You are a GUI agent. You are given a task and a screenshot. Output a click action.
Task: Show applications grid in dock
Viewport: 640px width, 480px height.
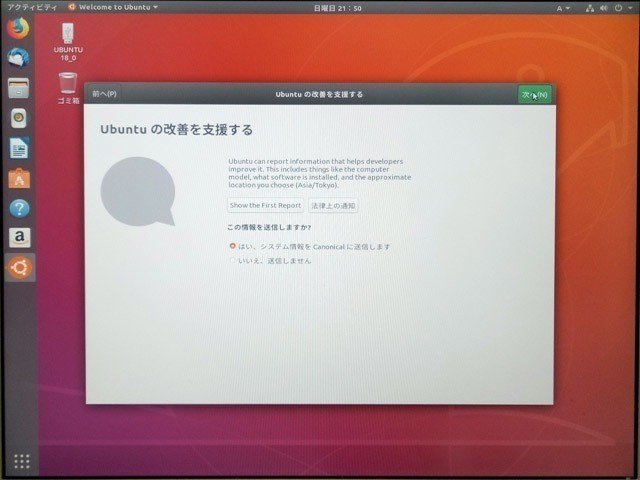tap(22, 461)
